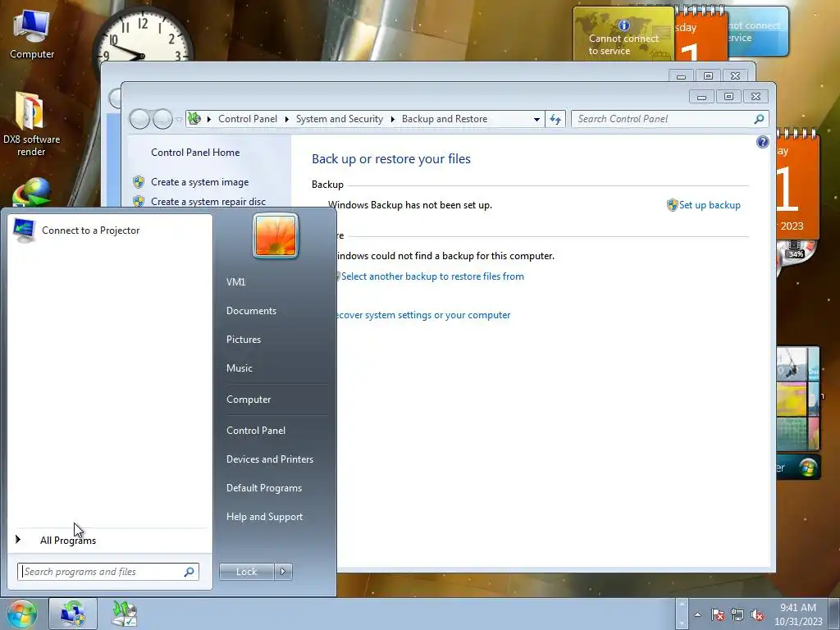Click the refresh button in address bar
Screen dimensions: 840x630
555,119
